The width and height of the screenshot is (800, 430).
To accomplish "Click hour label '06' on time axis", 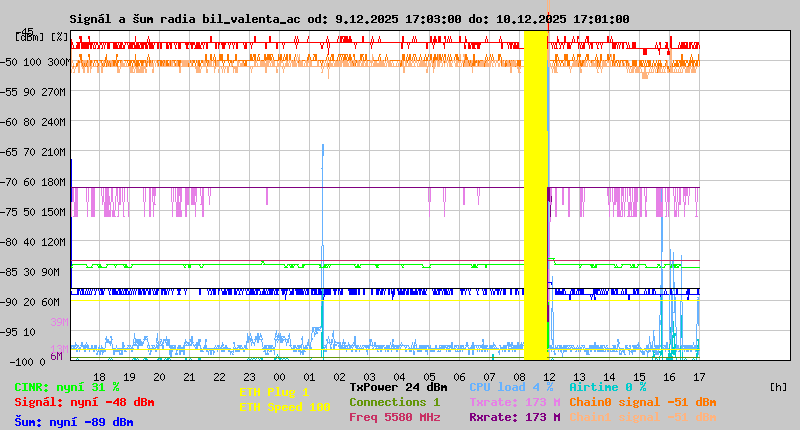I will click(x=459, y=377).
